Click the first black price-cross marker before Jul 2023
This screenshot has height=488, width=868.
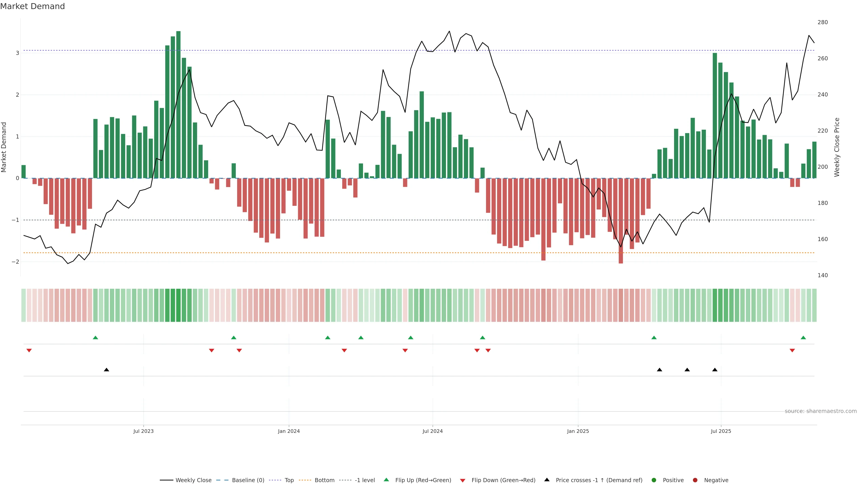pos(106,370)
